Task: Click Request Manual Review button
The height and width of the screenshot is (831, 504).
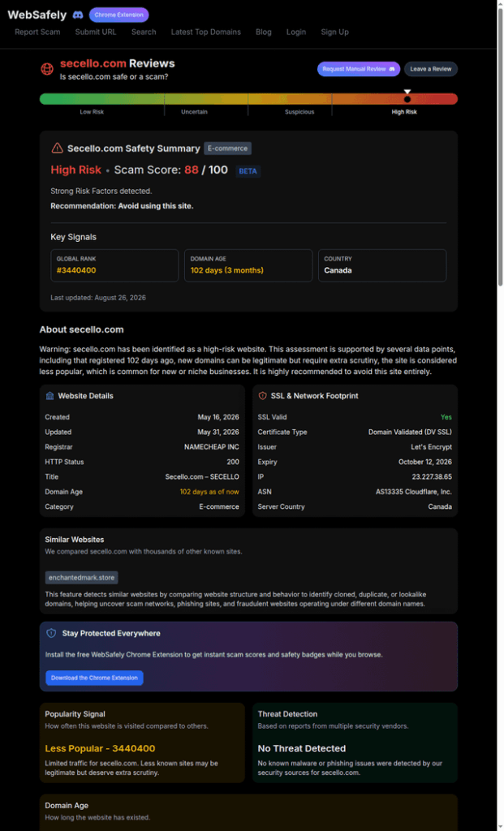Action: click(x=359, y=69)
